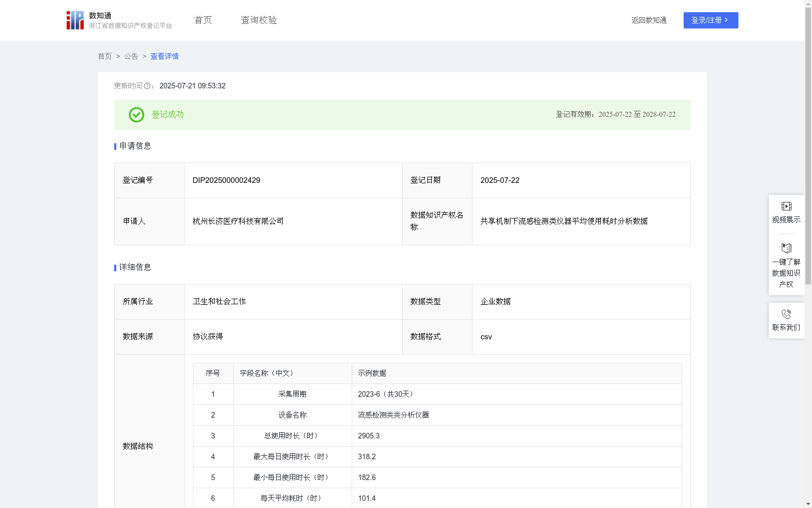Click the scrollbar up arrow
Screen dimensions: 812x508
[808, 4]
